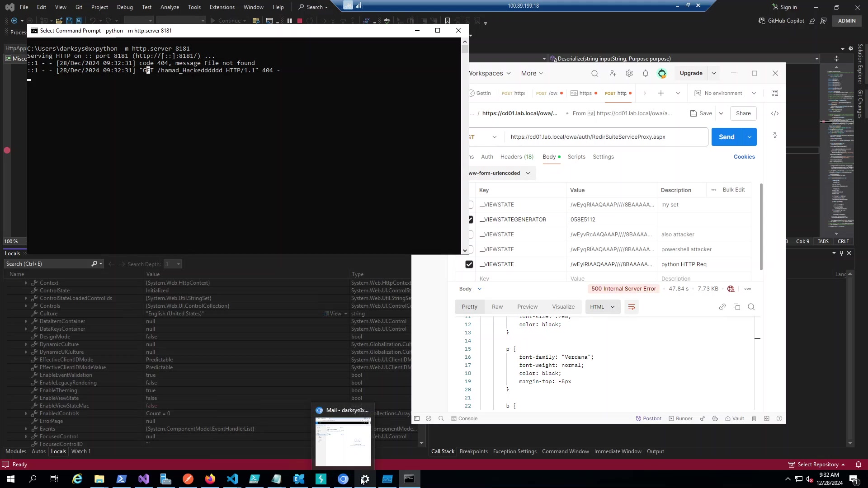Open Postman Vault in footer
Screen dimensions: 868x488
(x=735, y=418)
